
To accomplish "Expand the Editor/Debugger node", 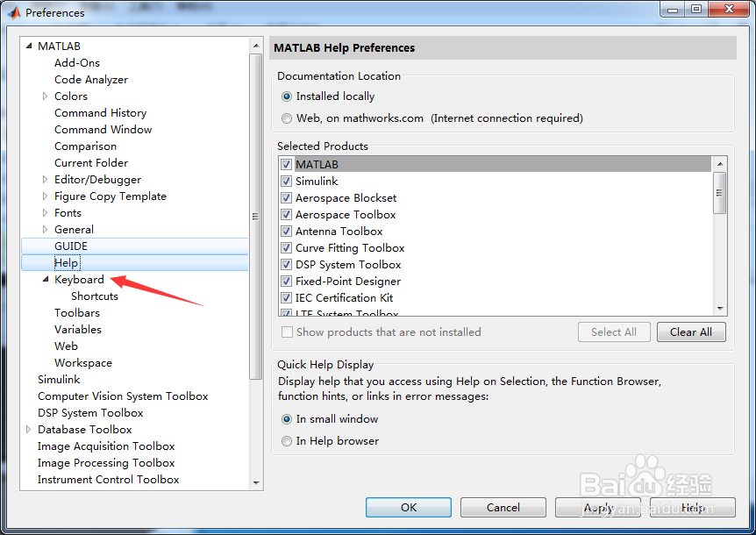I will (45, 179).
